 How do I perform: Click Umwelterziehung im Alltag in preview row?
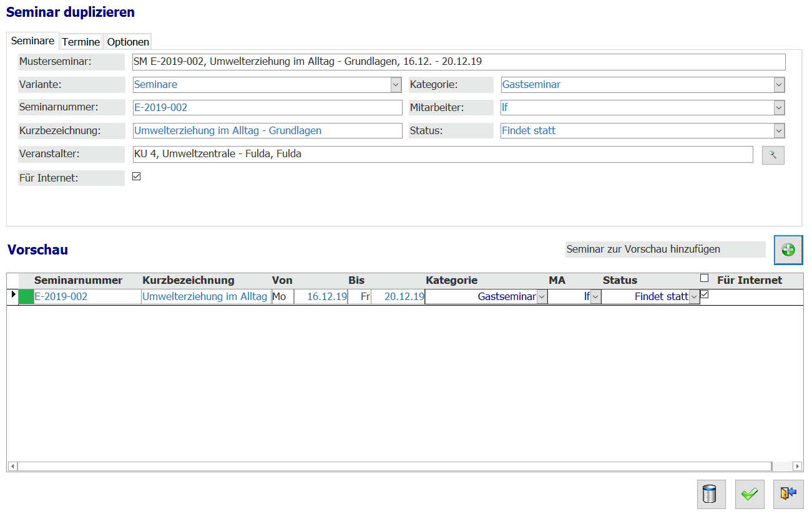pyautogui.click(x=205, y=297)
